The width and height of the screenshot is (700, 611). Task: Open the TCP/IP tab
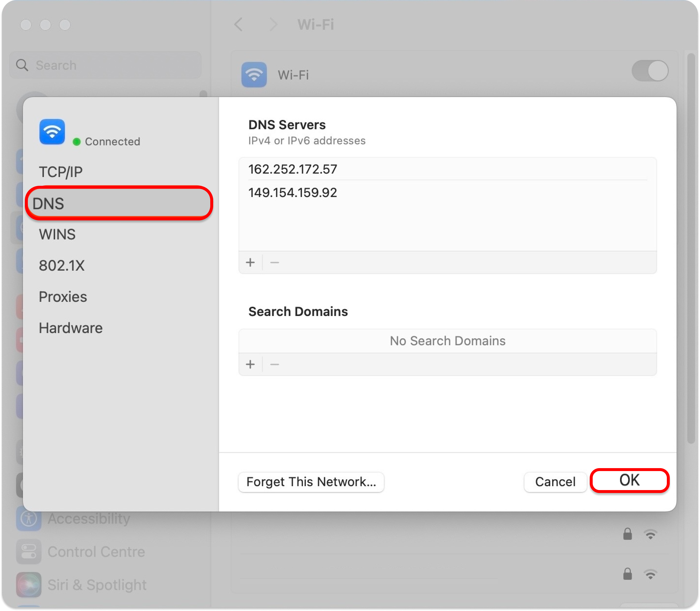click(61, 172)
